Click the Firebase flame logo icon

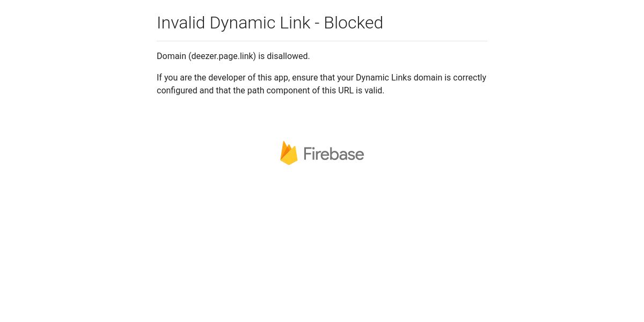coord(289,153)
